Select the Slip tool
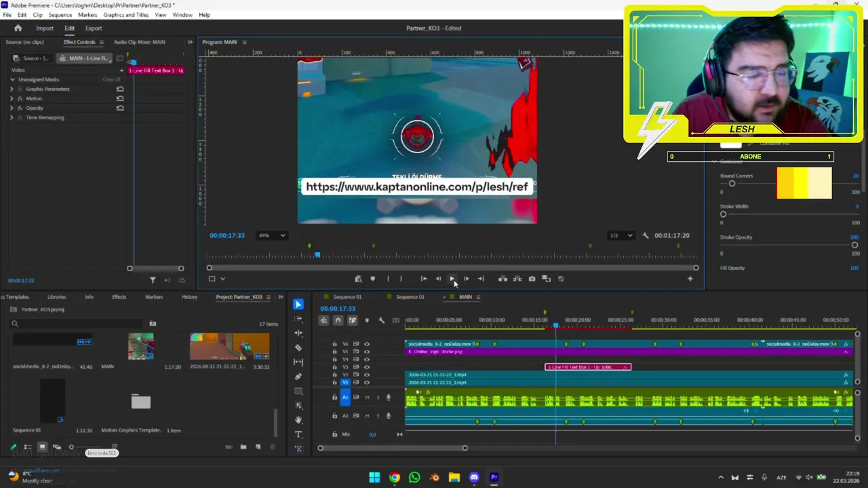Viewport: 868px width, 488px height. pyautogui.click(x=298, y=362)
